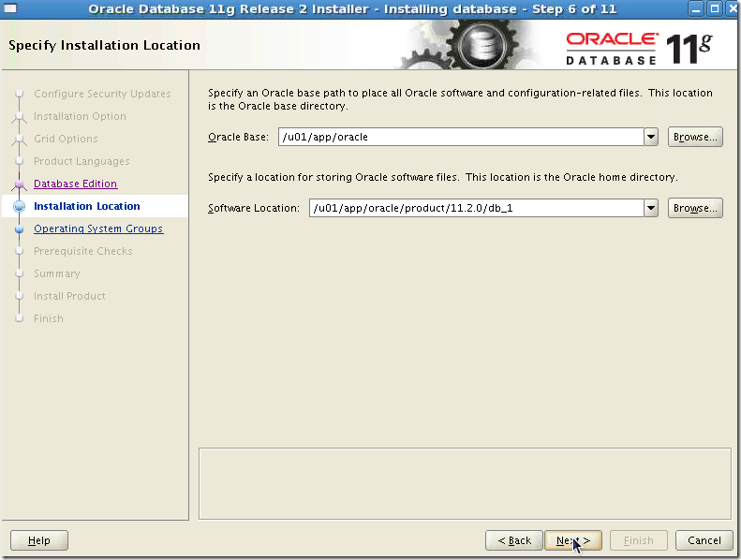Click the Operating System Groups step bullet icon
741x560 pixels.
pyautogui.click(x=20, y=229)
